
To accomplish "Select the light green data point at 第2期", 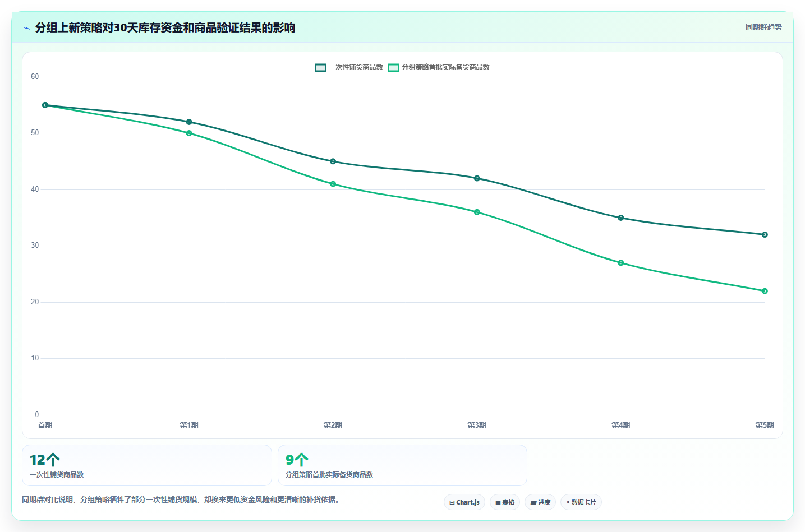I will [333, 184].
